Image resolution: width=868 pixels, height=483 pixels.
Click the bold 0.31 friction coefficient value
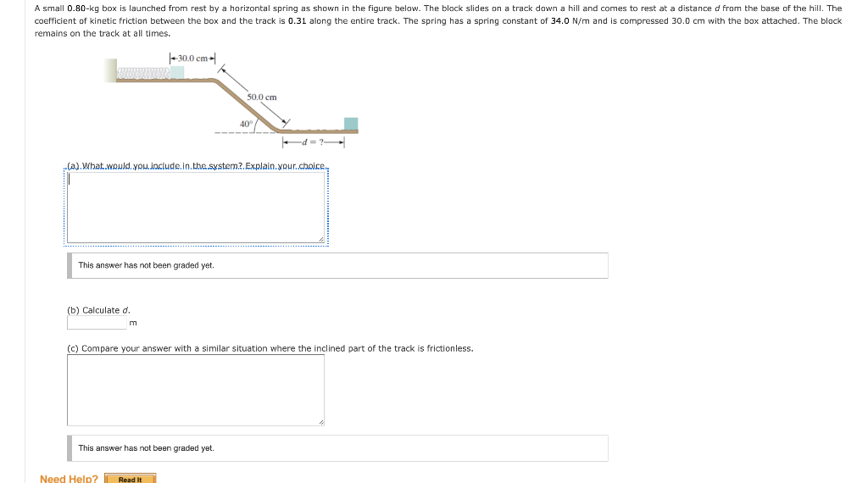tap(298, 21)
